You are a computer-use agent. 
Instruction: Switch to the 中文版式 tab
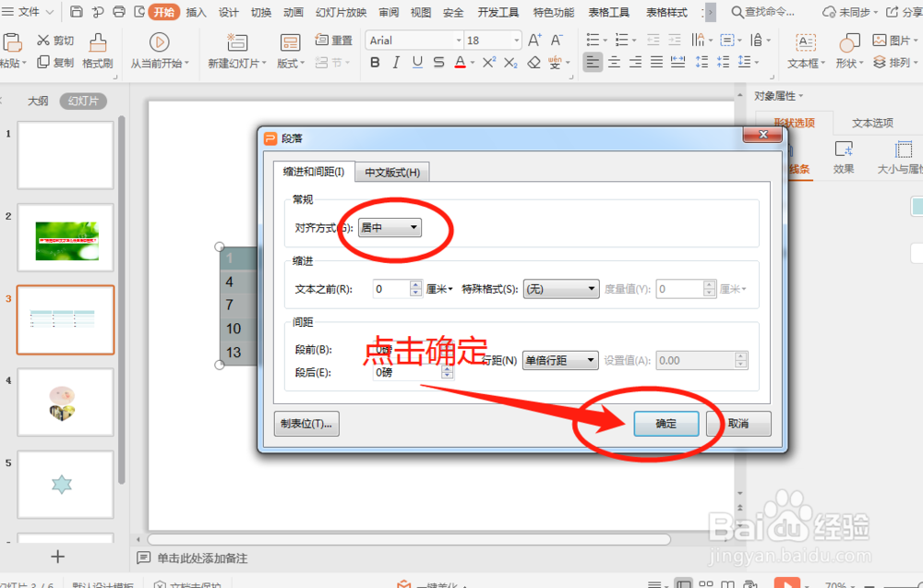(x=393, y=172)
